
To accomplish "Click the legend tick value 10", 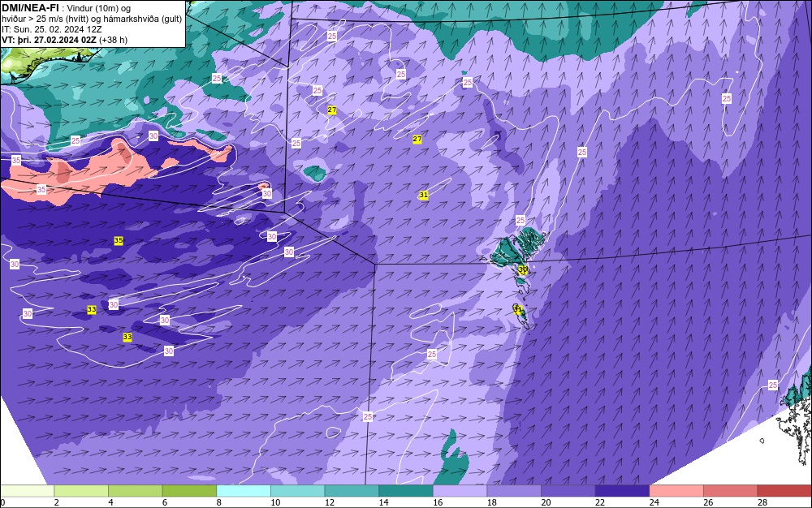I will point(275,502).
